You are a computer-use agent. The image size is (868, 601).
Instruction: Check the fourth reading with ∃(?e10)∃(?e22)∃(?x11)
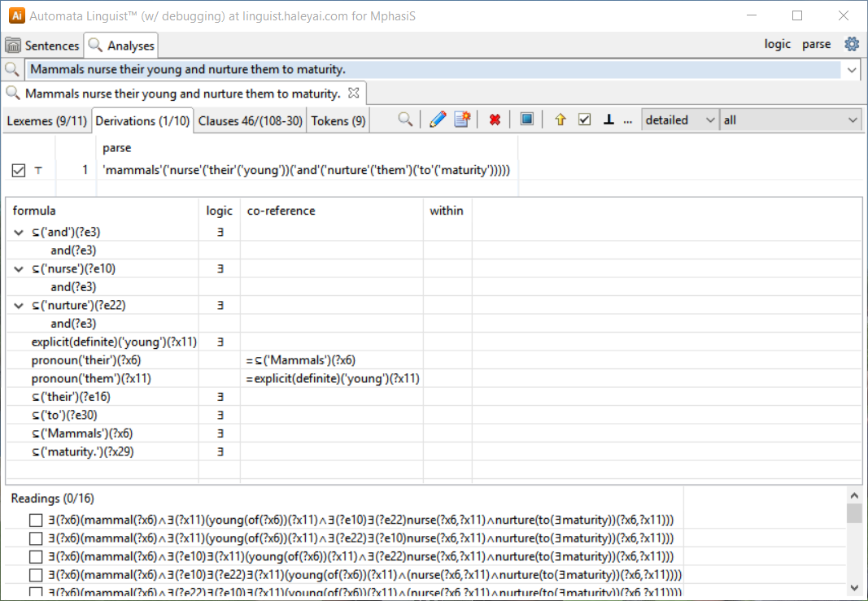(x=36, y=575)
